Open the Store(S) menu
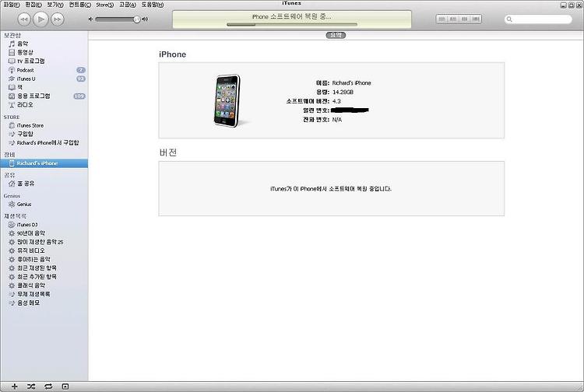Screen dimensions: 584x392 click(104, 5)
